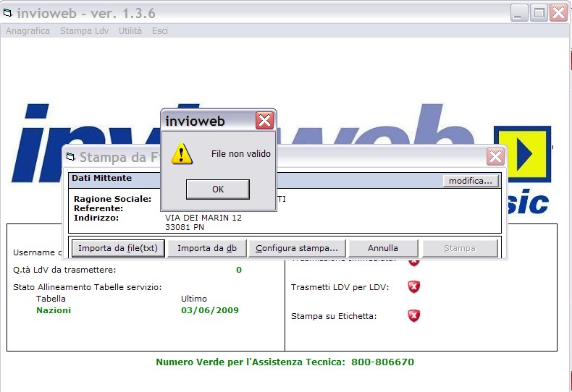Click the Ultimo column heading
The height and width of the screenshot is (392, 572).
(x=194, y=299)
